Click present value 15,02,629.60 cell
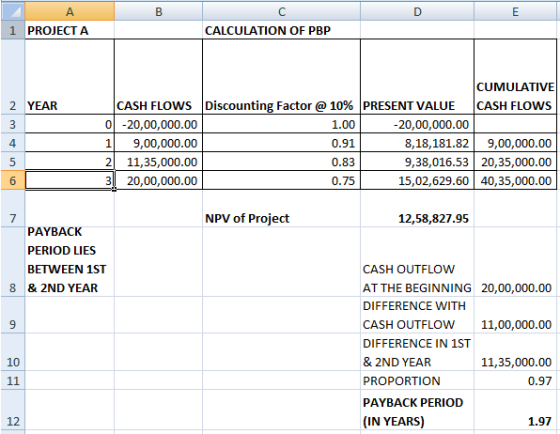Viewport: 560px width, 434px height. pyautogui.click(x=417, y=180)
